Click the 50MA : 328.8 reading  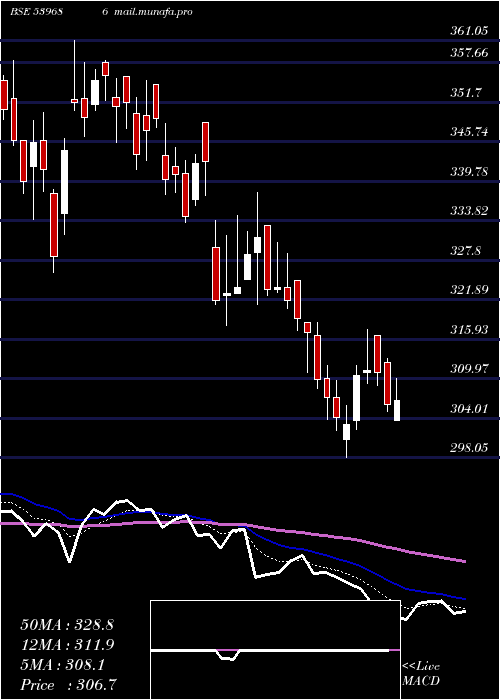67,625
